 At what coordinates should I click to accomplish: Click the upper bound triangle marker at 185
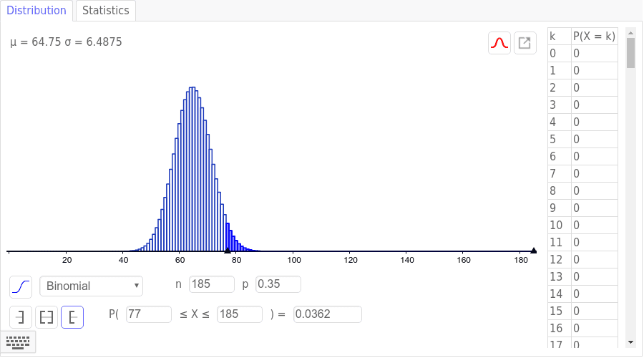coord(534,251)
